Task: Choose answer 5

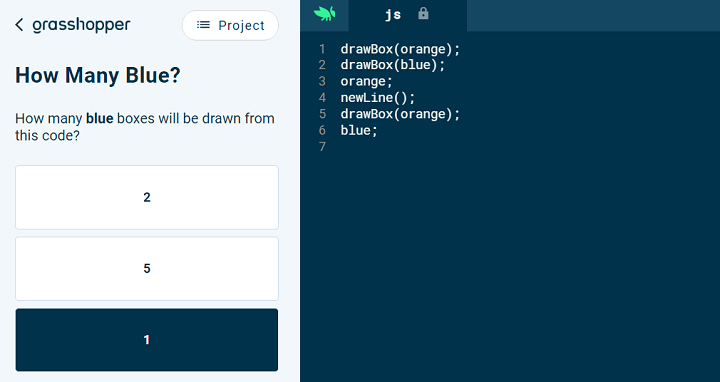Action: pos(147,269)
